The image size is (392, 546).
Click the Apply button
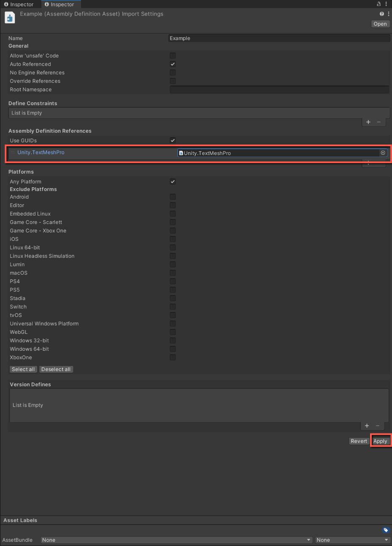(x=380, y=441)
